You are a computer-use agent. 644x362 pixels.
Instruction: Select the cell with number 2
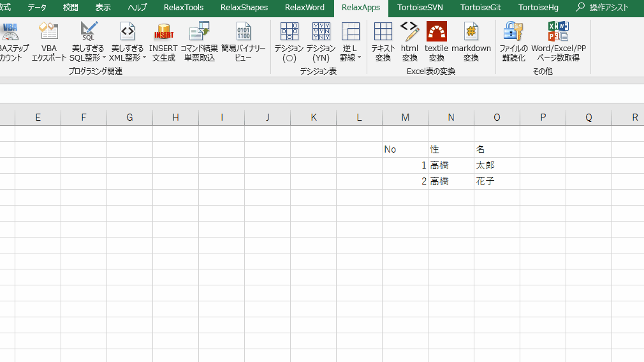406,181
